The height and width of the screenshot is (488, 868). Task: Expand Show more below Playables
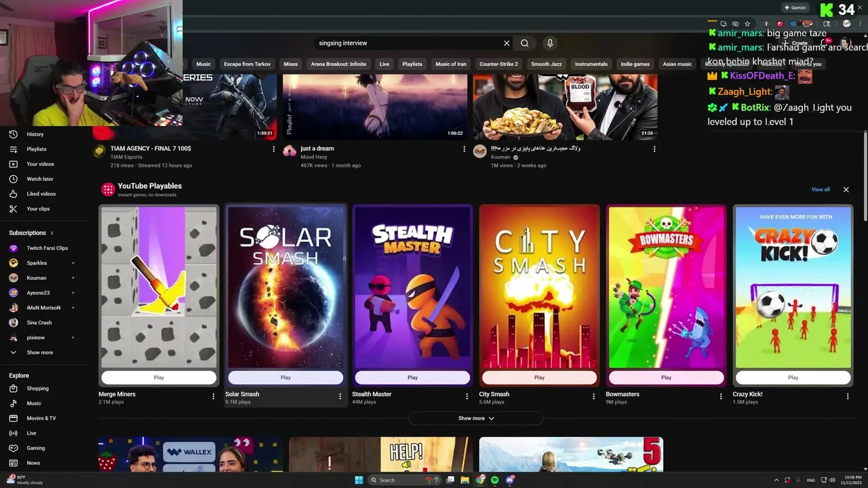click(x=476, y=418)
